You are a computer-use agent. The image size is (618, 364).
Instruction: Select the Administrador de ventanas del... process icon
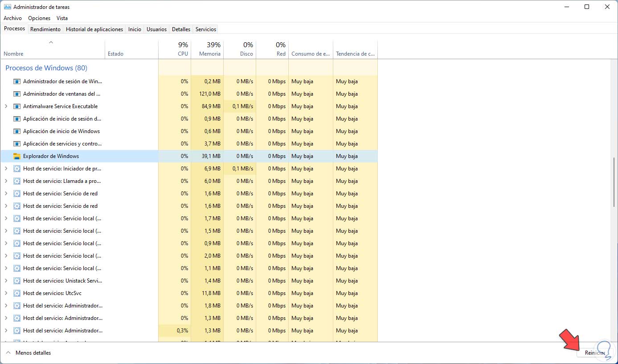point(17,94)
